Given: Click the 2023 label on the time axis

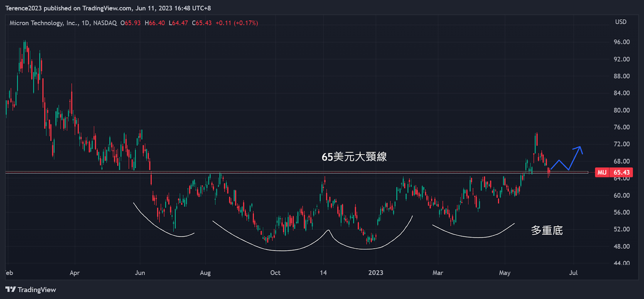Looking at the screenshot, I should pyautogui.click(x=376, y=273).
